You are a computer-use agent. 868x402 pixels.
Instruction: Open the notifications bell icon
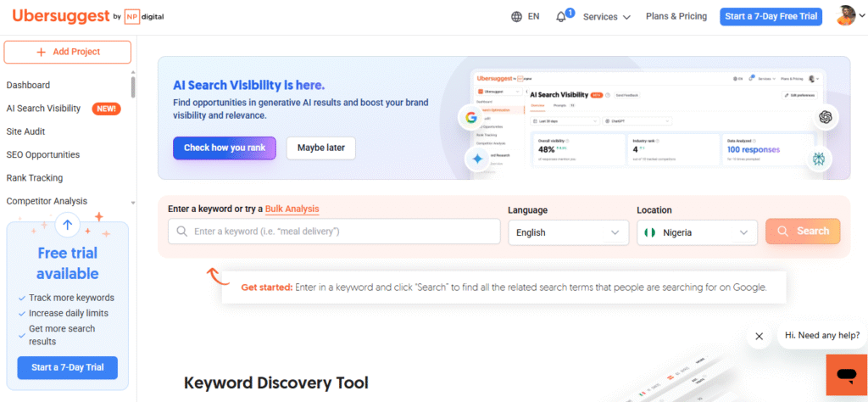561,17
